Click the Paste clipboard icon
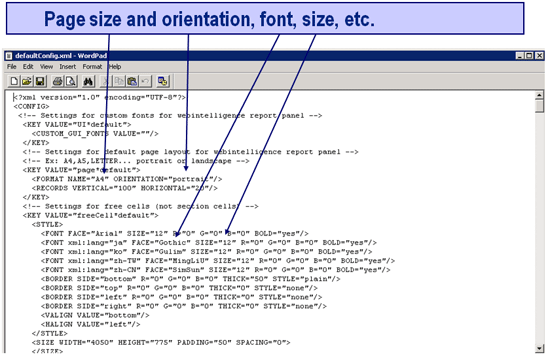This screenshot has width=550, height=361. (132, 81)
